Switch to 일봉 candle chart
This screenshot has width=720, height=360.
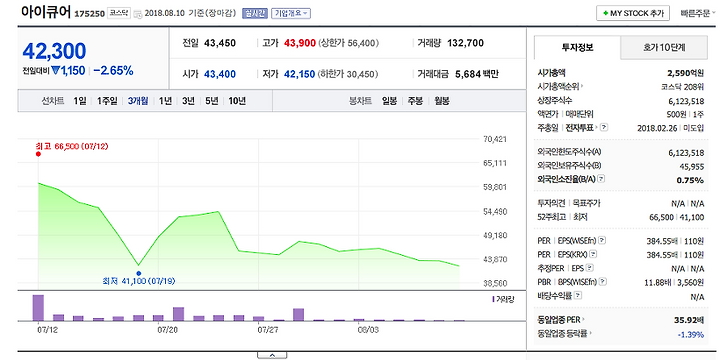pyautogui.click(x=389, y=101)
